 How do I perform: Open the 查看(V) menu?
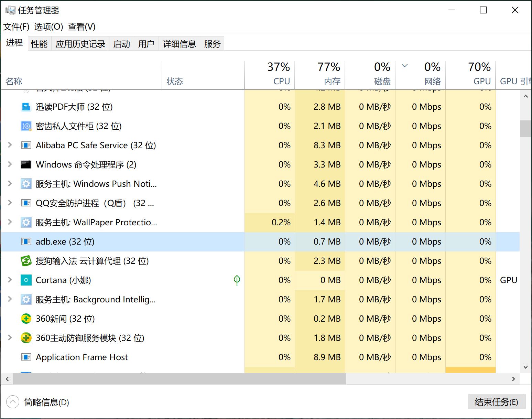[82, 27]
